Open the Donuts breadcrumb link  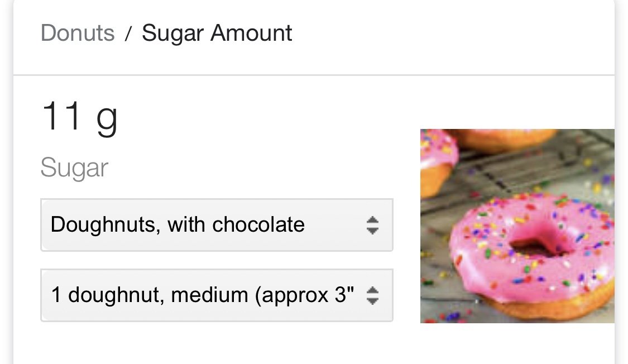[x=78, y=33]
